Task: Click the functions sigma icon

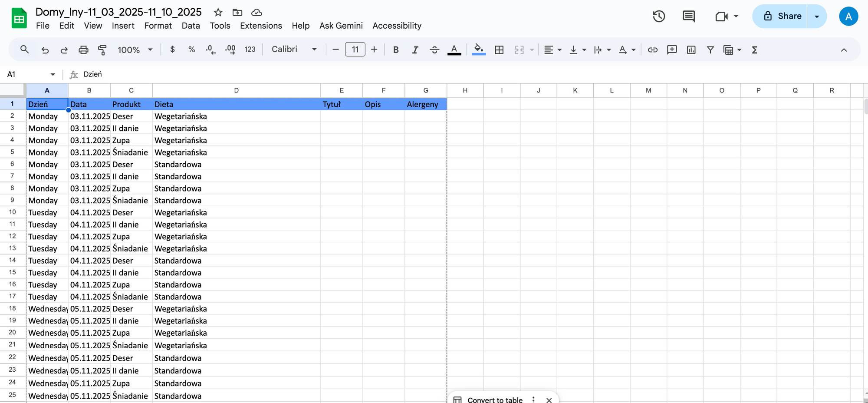Action: coord(754,50)
